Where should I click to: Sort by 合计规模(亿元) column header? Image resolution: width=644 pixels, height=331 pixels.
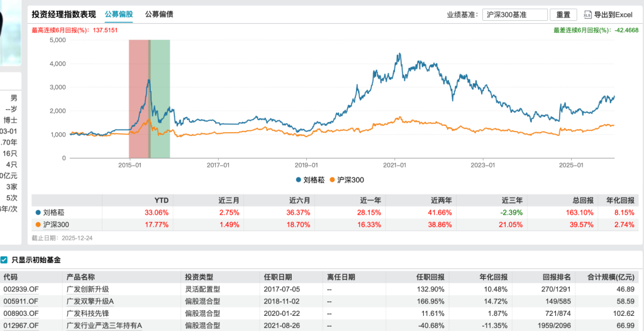[x=612, y=277]
